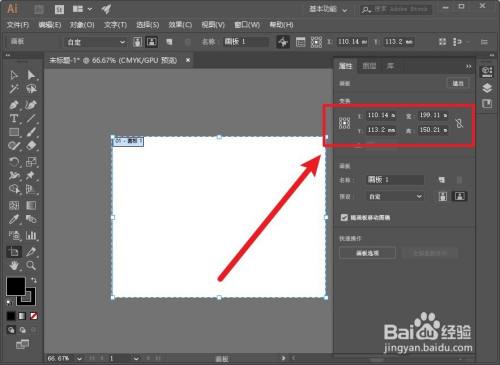Open the 编辑(E) menu
Screen dimensions: 500x365
[50, 25]
